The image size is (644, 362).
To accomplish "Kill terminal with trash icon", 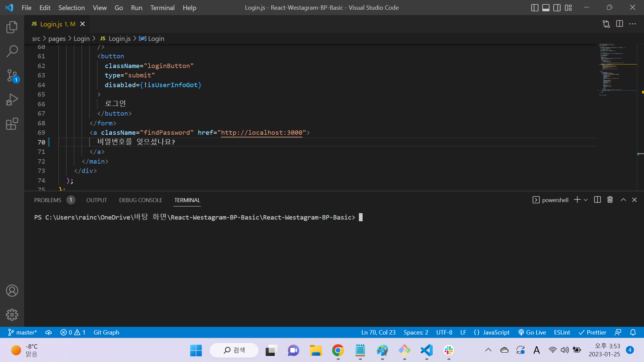I will (x=610, y=200).
